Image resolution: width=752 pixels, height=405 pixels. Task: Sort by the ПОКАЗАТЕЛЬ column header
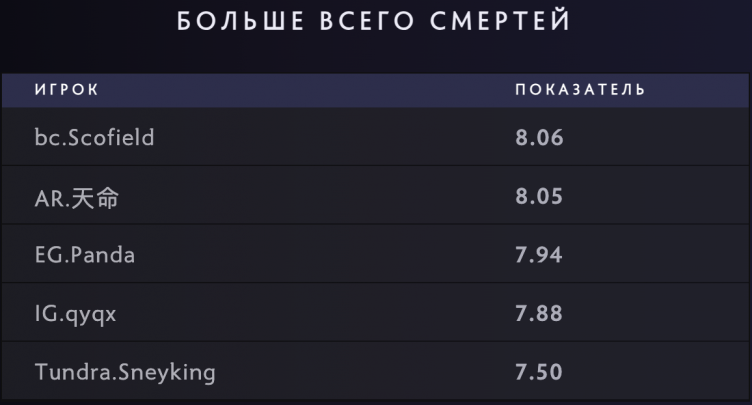[580, 91]
